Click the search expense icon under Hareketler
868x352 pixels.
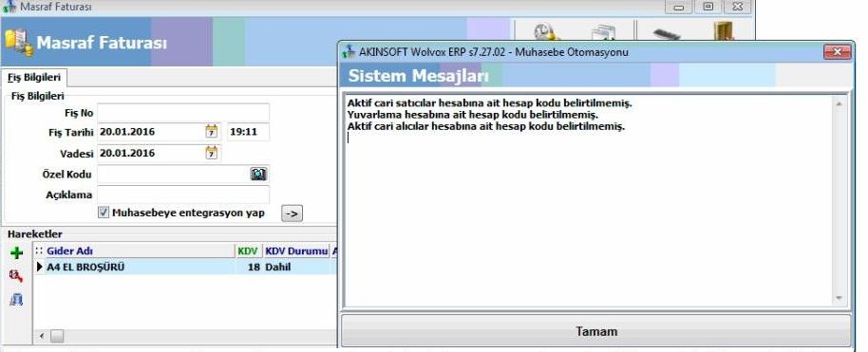[16, 275]
